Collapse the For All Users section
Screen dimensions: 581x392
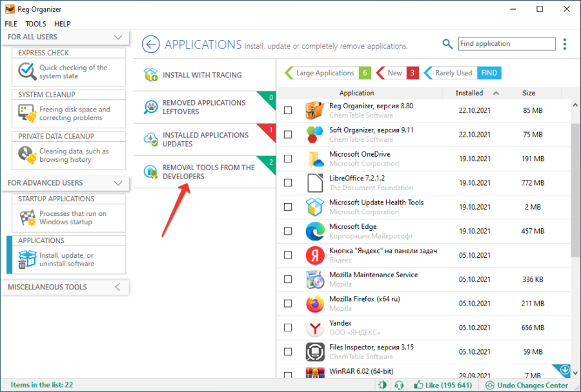coord(117,37)
